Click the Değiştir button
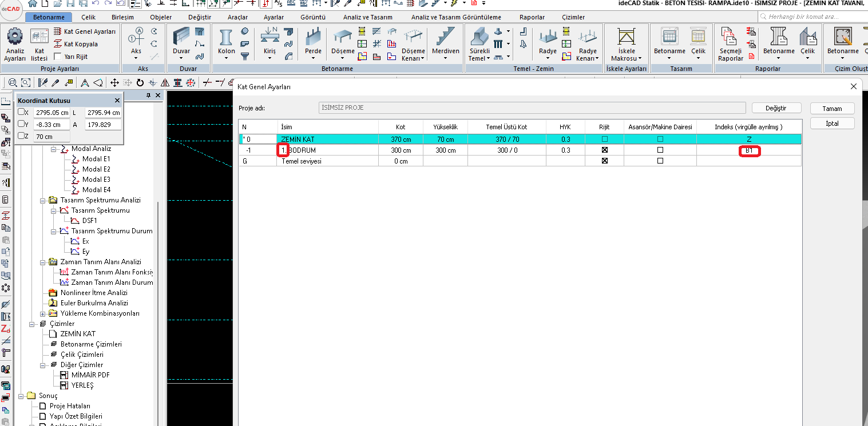Screen dimensions: 868x426 coord(776,108)
